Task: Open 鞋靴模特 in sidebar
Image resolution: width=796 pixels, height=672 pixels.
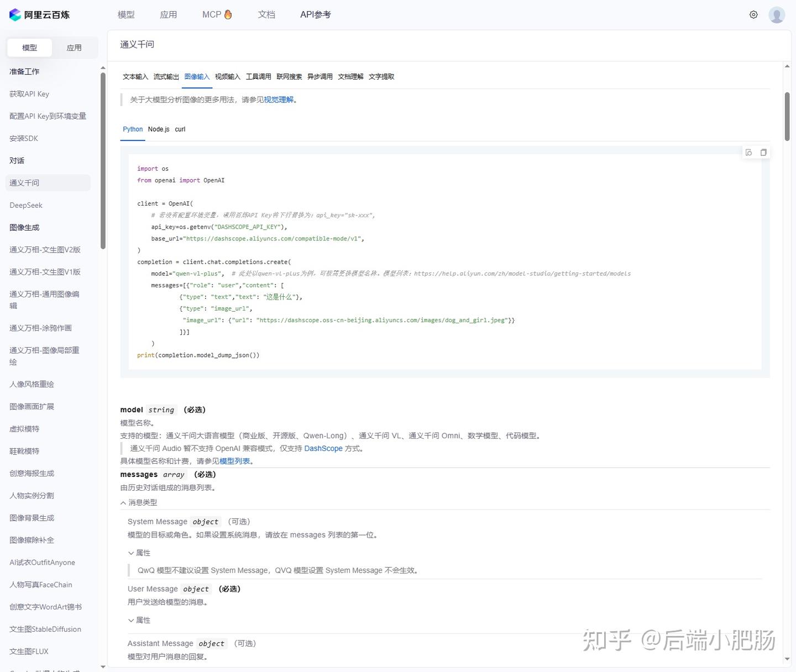Action: [x=24, y=452]
